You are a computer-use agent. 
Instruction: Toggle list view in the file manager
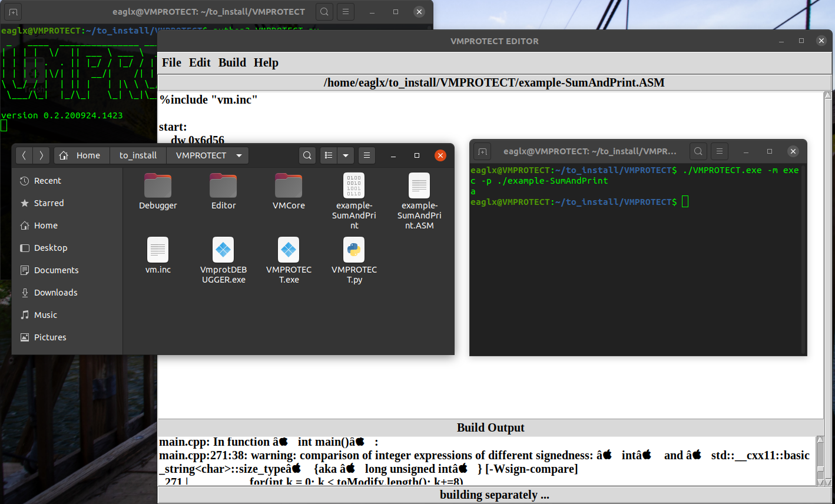pos(329,155)
